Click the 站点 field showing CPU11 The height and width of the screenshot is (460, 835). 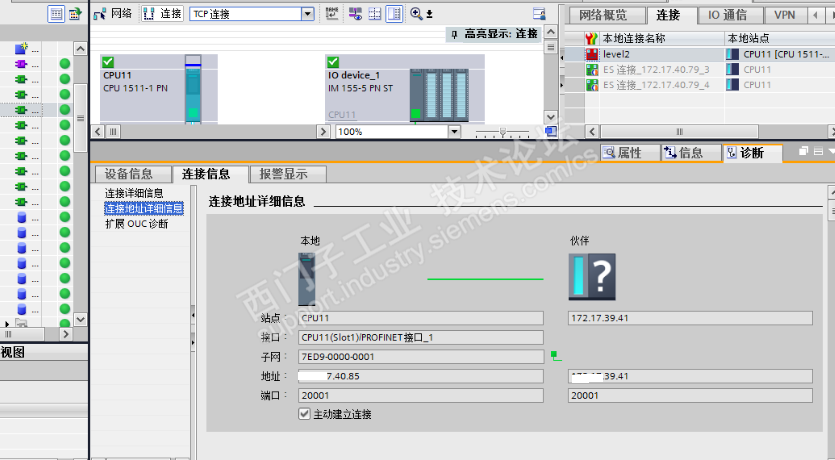[x=421, y=318]
